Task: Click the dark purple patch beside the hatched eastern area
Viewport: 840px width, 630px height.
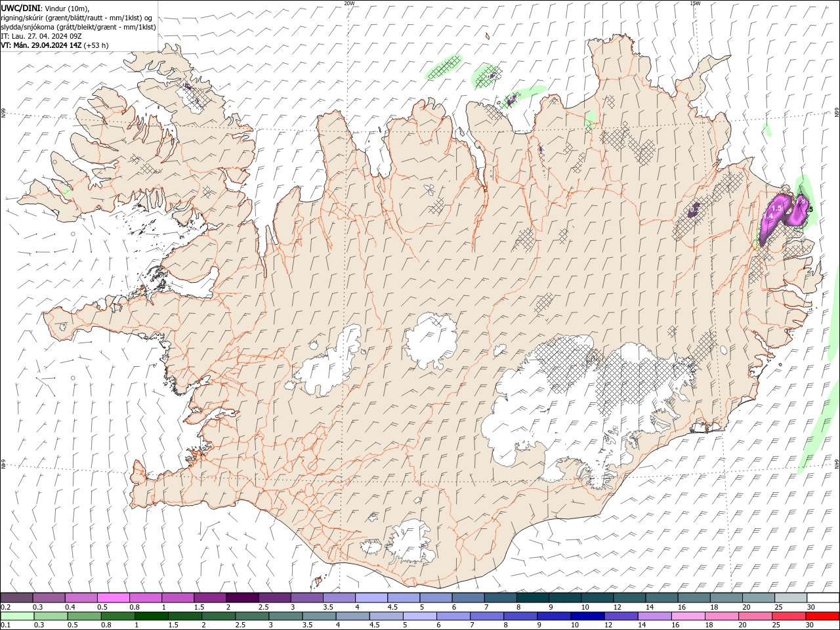Action: [x=694, y=210]
